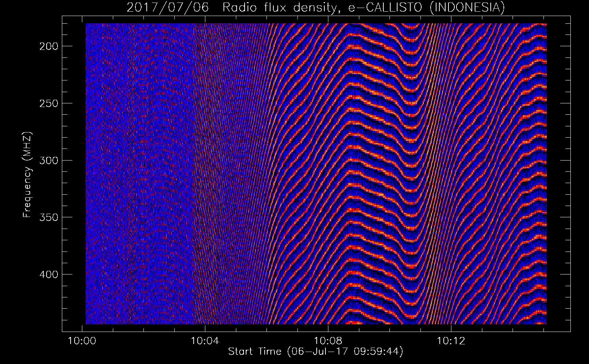Click the "Start Time (06-Jul-17 09:59:44)" label
This screenshot has width=589, height=364.
(x=316, y=352)
